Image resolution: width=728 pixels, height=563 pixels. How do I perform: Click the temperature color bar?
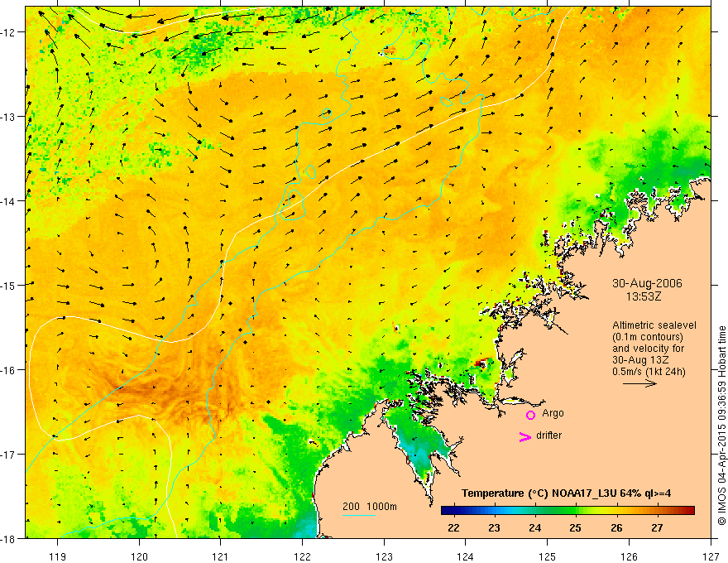[x=568, y=511]
